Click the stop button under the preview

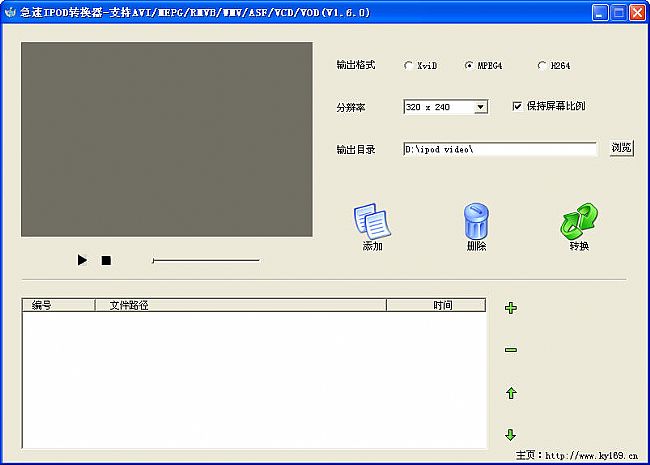[x=106, y=260]
